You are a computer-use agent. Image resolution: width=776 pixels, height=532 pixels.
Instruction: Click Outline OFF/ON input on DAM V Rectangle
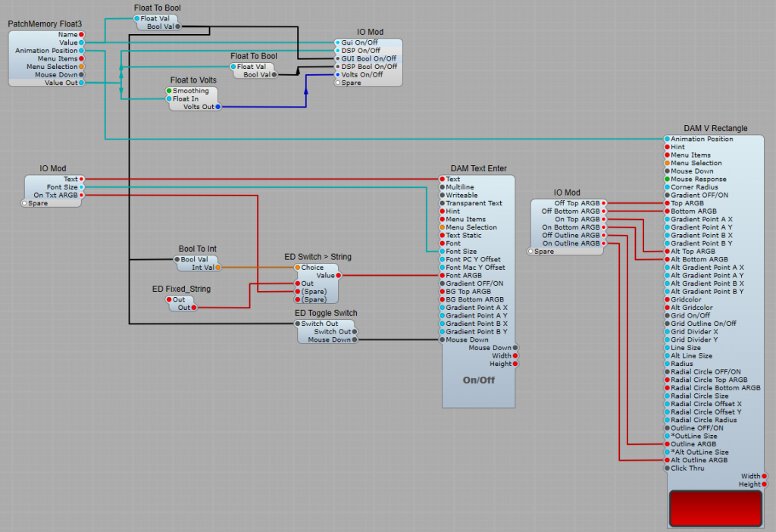click(x=667, y=428)
